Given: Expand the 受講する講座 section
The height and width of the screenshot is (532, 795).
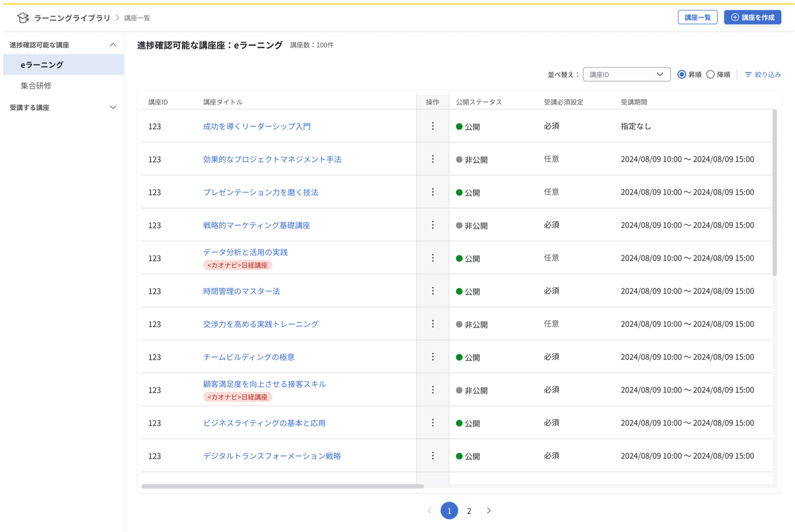Looking at the screenshot, I should tap(113, 107).
